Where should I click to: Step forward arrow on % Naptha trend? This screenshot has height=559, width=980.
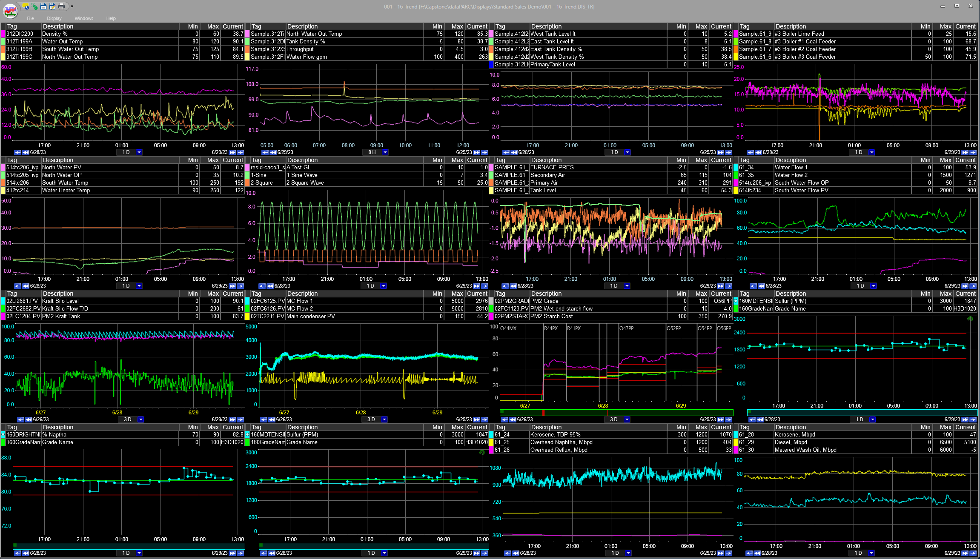coord(241,553)
